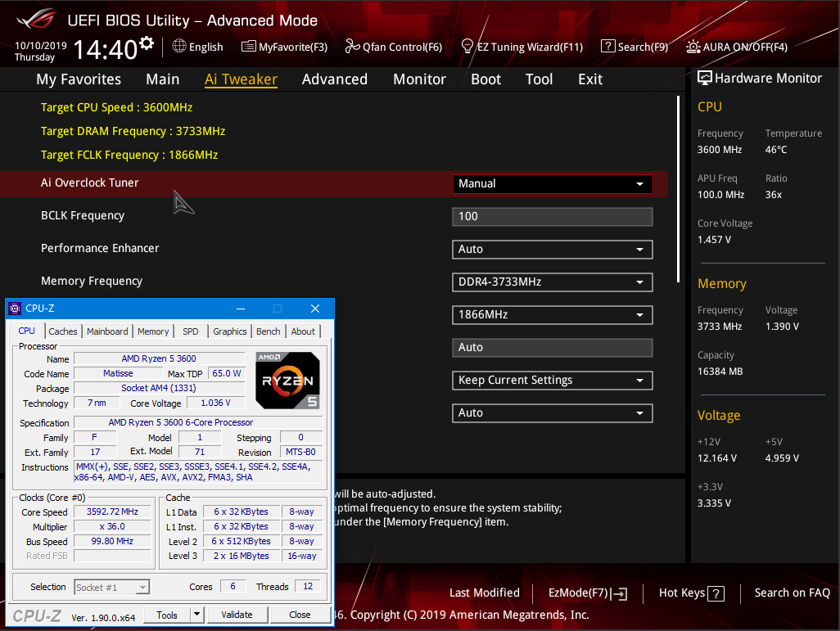Open the About tab in CPU-Z

[303, 331]
